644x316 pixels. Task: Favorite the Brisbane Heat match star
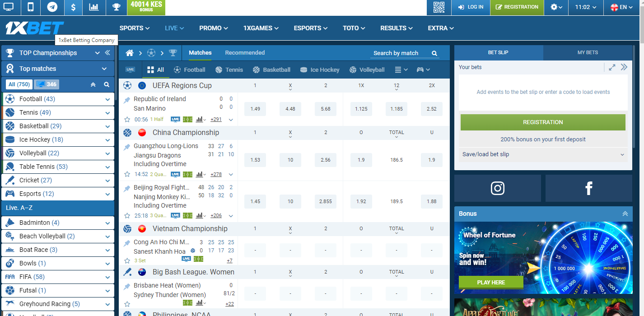[127, 304]
